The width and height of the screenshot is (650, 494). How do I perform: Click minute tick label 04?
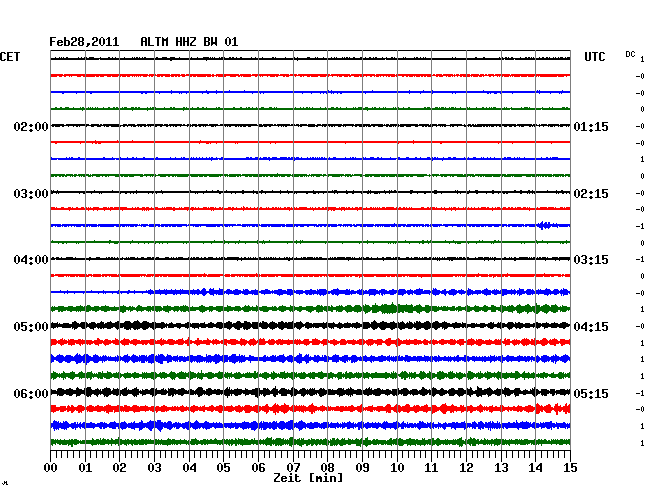point(189,467)
